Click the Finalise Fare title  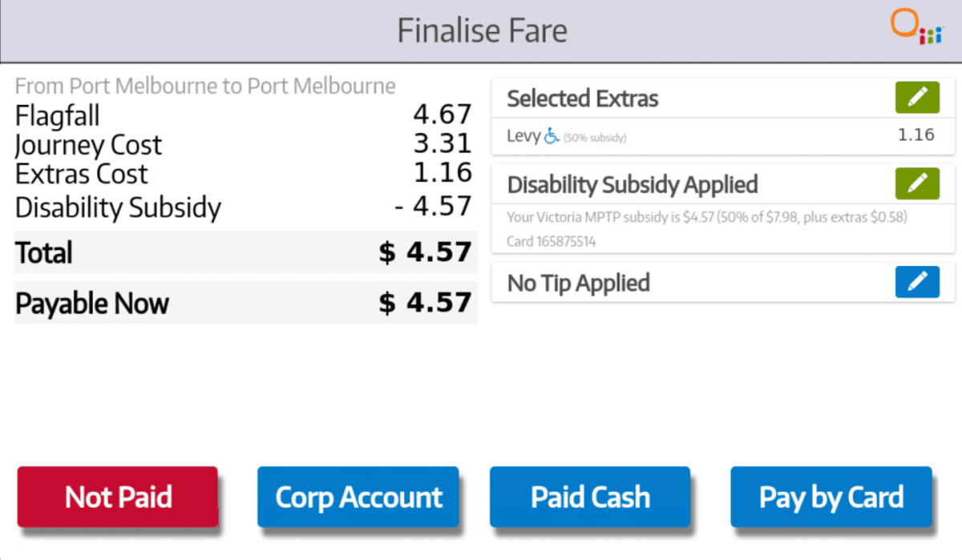(482, 31)
